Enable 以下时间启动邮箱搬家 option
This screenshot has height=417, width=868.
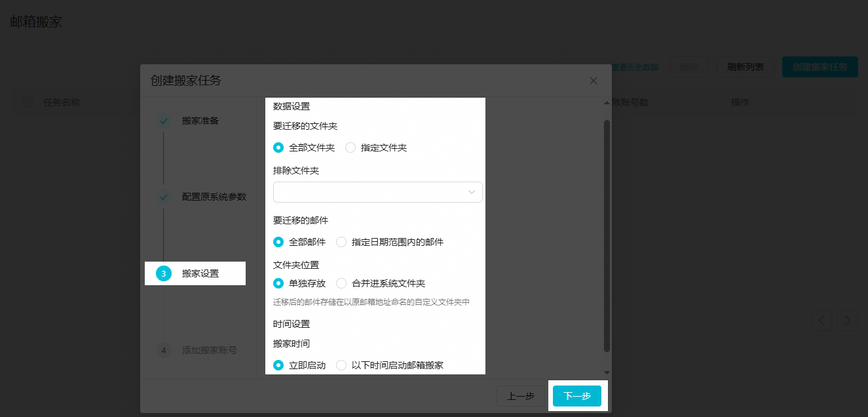[341, 365]
